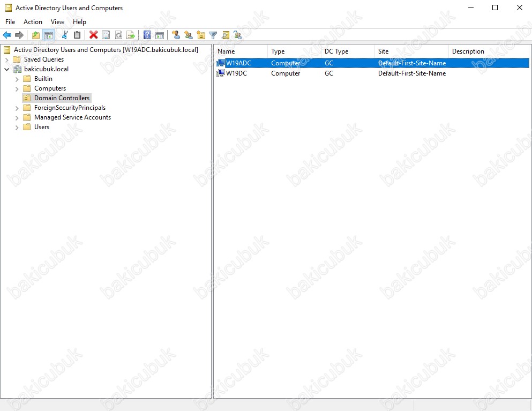Screen dimensions: 532x411
Task: Click the Export List icon
Action: click(131, 35)
